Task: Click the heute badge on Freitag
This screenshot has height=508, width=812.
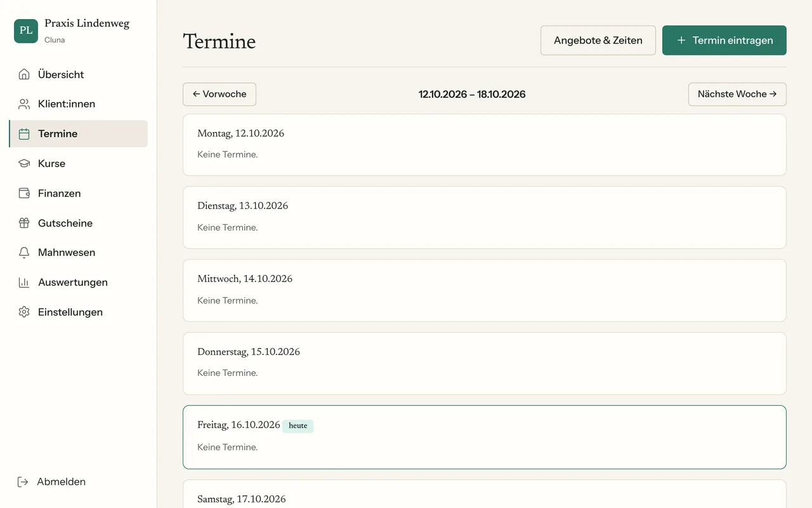Action: [298, 426]
